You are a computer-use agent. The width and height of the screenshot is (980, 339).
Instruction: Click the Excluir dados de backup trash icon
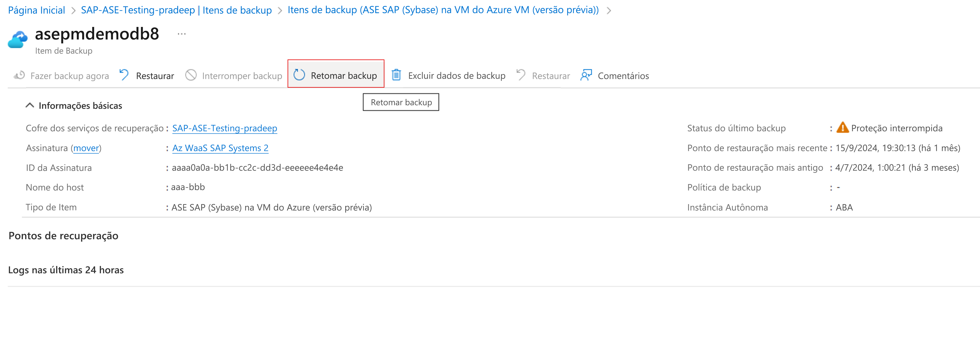396,75
